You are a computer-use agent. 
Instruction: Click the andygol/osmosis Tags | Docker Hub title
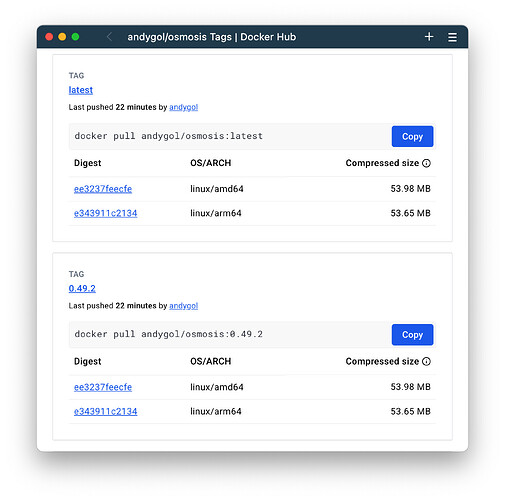[212, 37]
